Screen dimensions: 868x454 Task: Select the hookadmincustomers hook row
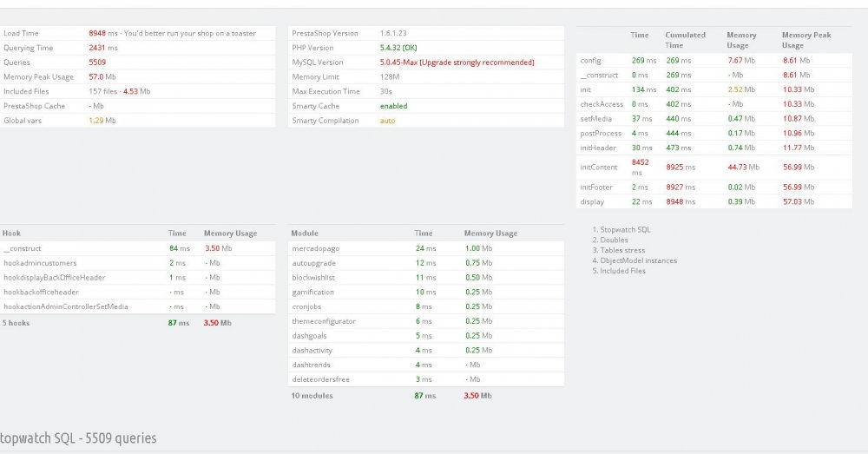click(x=40, y=263)
